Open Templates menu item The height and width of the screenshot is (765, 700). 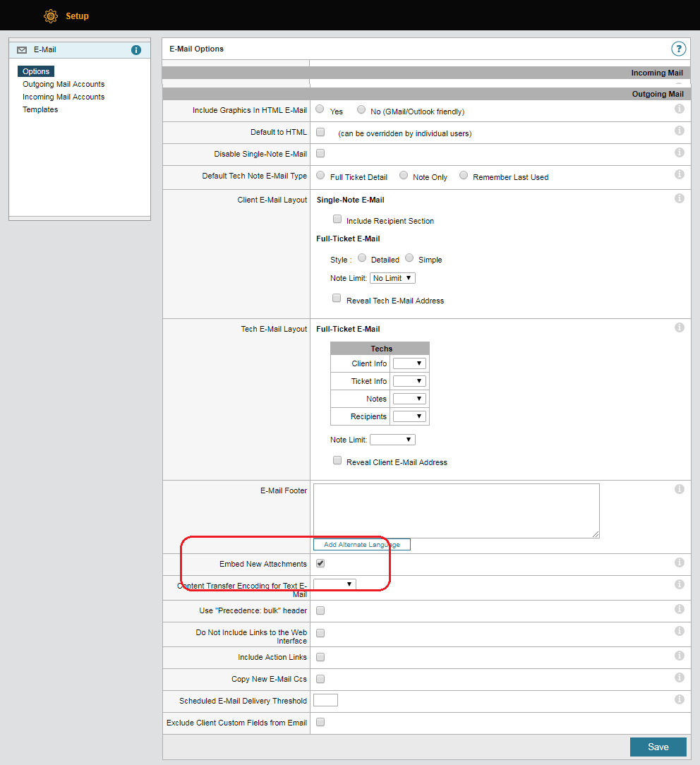click(x=40, y=109)
